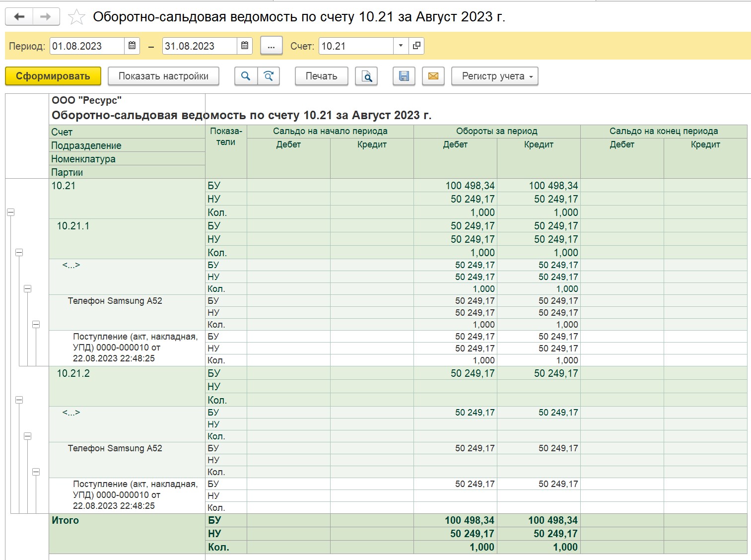Screen dimensions: 751x560
Task: Go forward with the right arrow button
Action: 46,17
